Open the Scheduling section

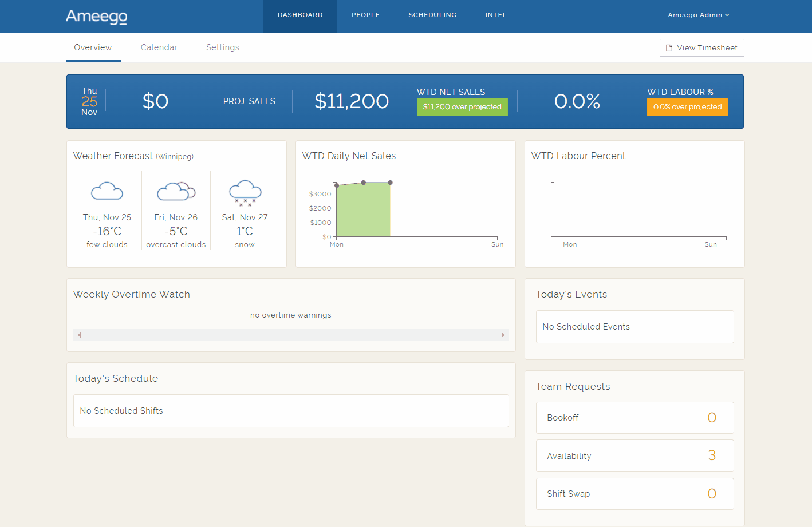click(x=432, y=15)
